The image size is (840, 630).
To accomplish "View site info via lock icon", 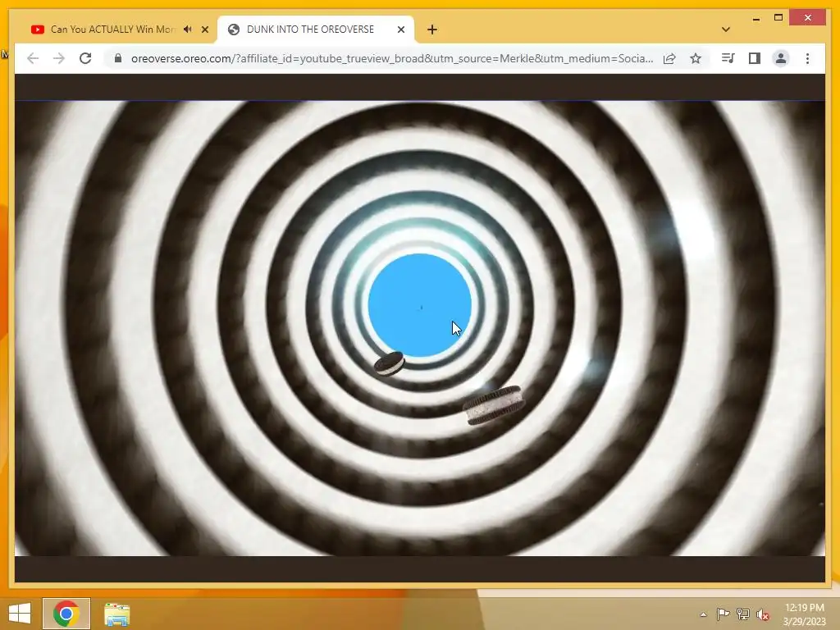I will [118, 58].
